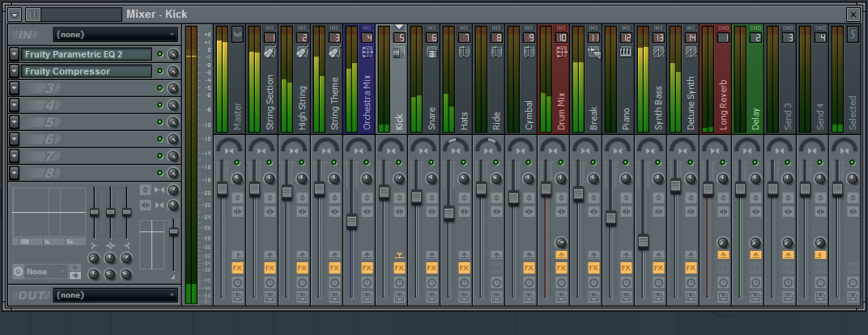Click the Orchestra Mix track icon
Viewport: 868px width, 335px height.
click(367, 52)
